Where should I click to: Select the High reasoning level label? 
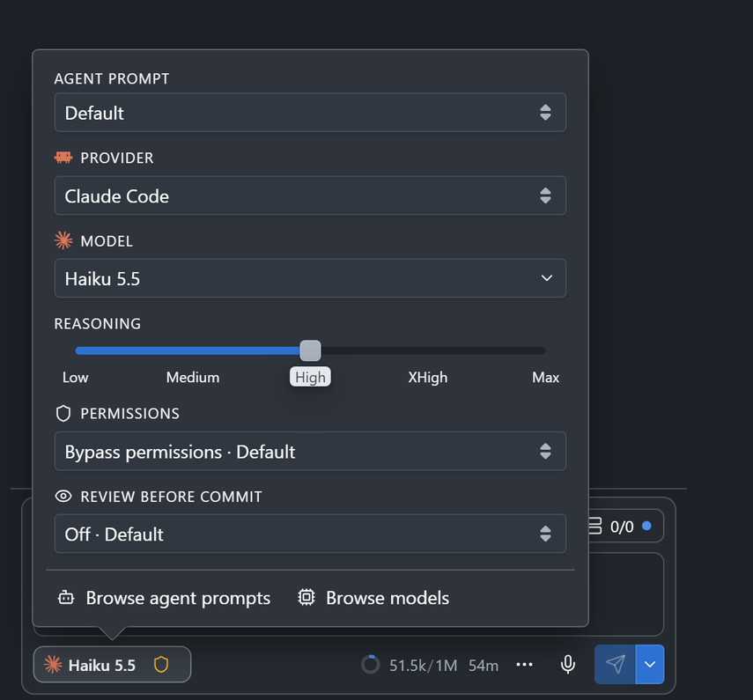coord(310,378)
